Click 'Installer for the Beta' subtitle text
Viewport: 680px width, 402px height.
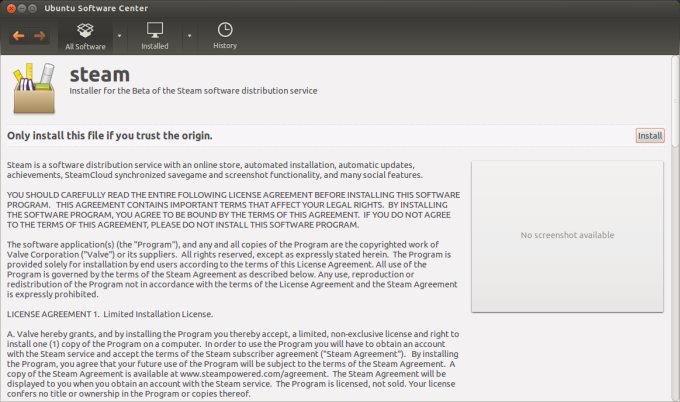(x=193, y=91)
